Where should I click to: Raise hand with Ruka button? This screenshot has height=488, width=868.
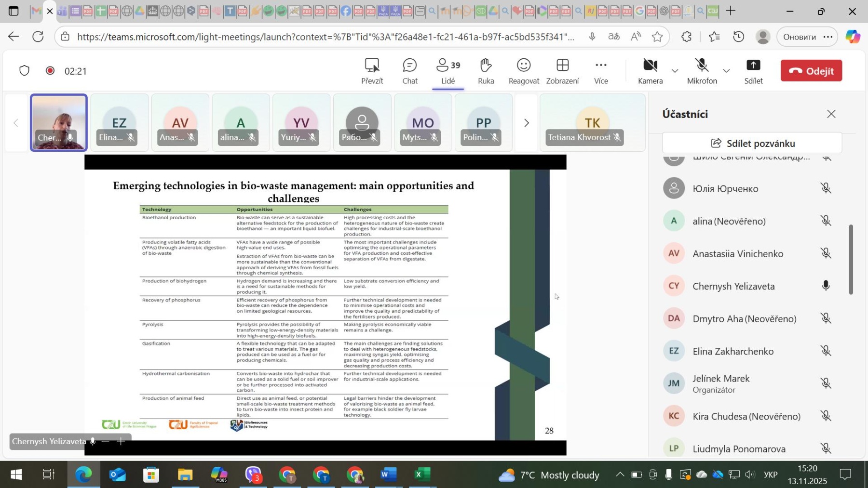(x=486, y=71)
